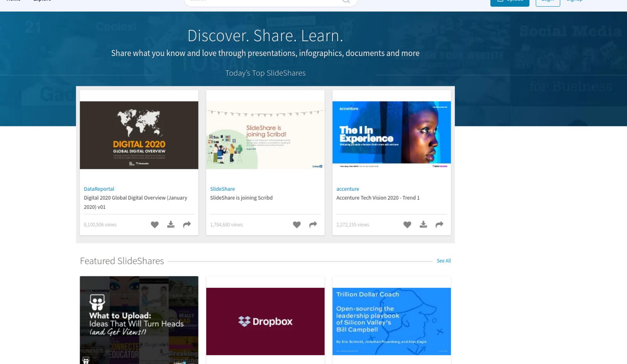This screenshot has width=627, height=364.
Task: Like the Accenture Tech Vision 2020 presentation
Action: (x=407, y=224)
